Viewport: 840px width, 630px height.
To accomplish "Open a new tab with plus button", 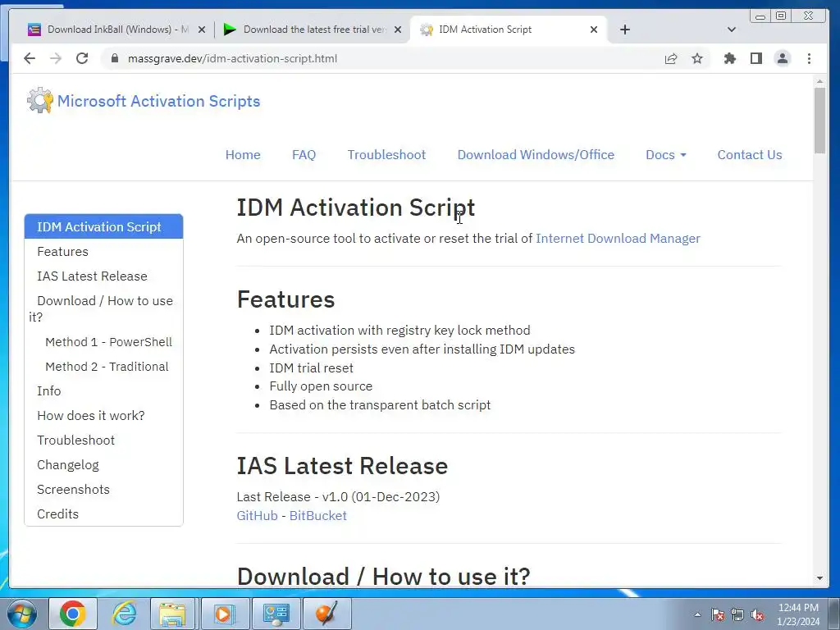I will pyautogui.click(x=624, y=30).
